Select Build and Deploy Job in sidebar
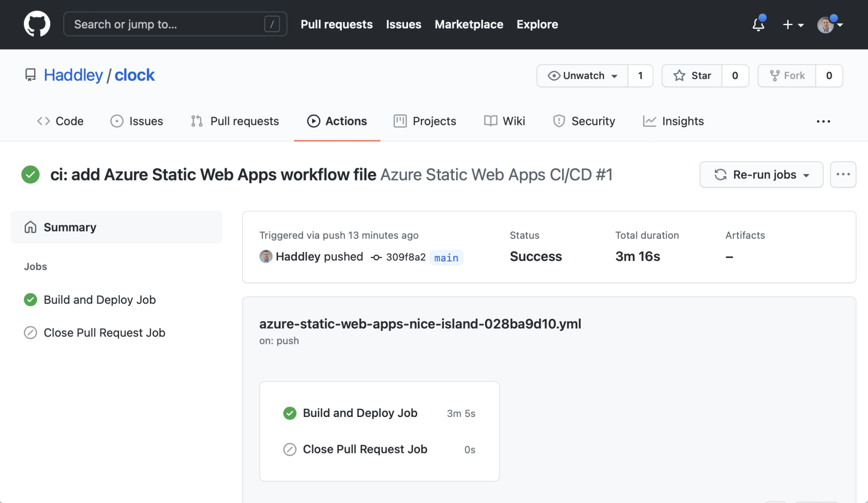Image resolution: width=868 pixels, height=503 pixels. (99, 300)
